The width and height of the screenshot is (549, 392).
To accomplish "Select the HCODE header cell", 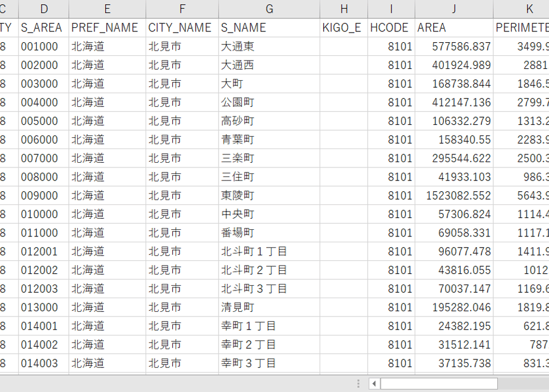I will 391,28.
